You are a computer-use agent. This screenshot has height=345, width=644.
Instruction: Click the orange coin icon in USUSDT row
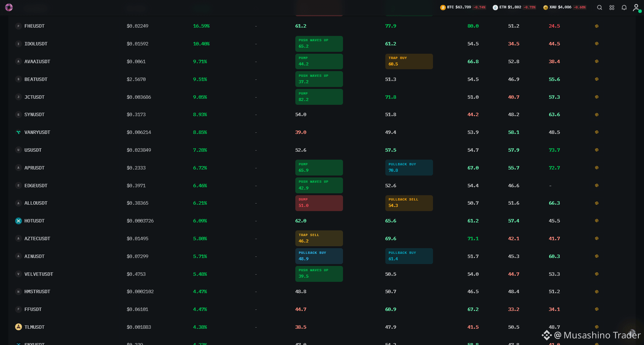[x=597, y=150]
